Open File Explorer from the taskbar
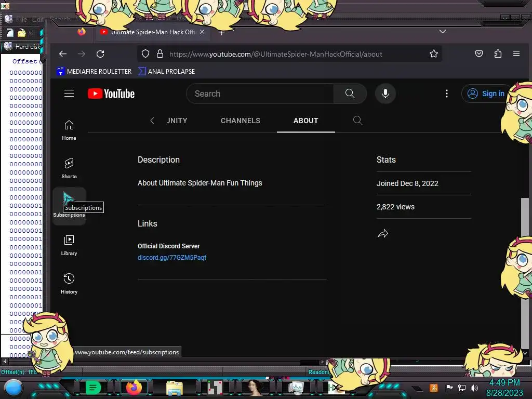This screenshot has height=399, width=532. click(x=175, y=388)
